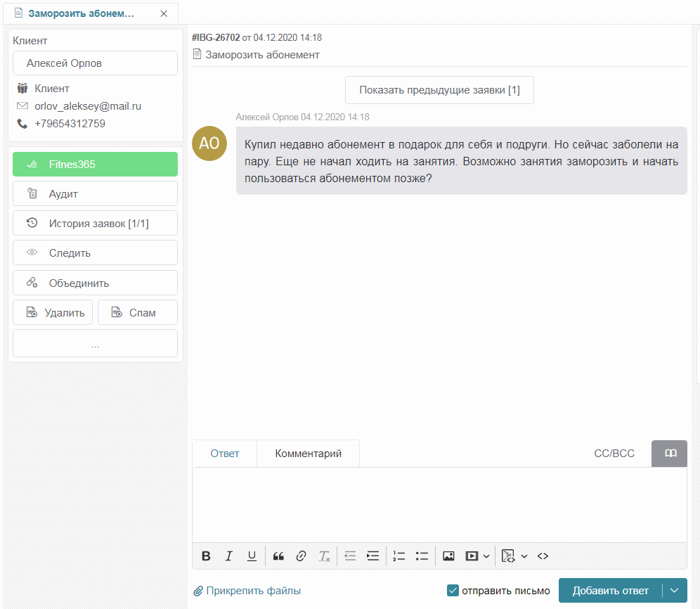Open the Аудит section
The width and height of the screenshot is (700, 609).
[x=95, y=193]
